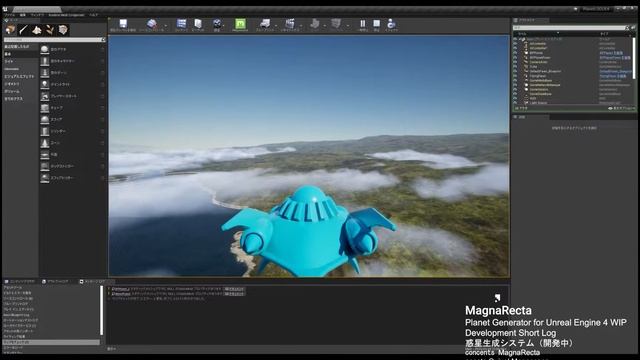Select the Geometry Editing mode icon
The height and width of the screenshot is (360, 640).
click(62, 29)
